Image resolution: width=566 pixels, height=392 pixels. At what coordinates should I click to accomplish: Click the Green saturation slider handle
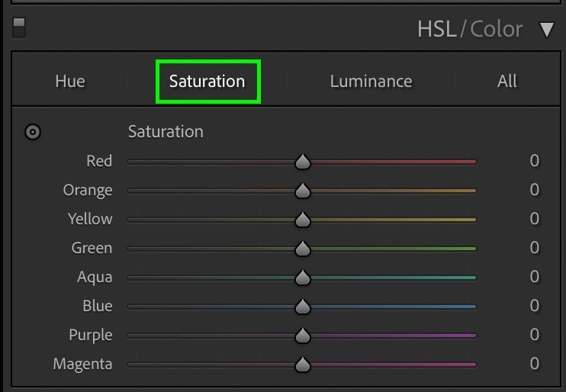coord(303,249)
